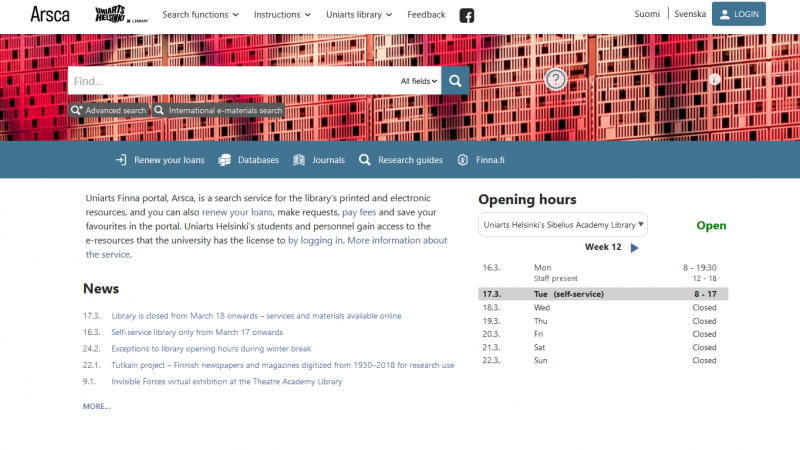Click the Arsca logo
Screen dimensions: 800x450
[x=50, y=14]
